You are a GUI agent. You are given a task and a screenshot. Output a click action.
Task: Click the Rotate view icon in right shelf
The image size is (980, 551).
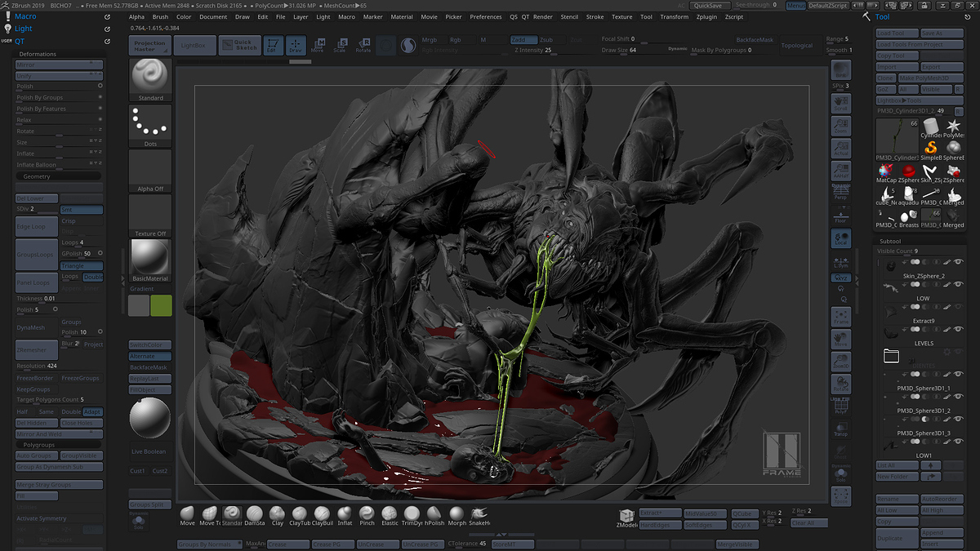[840, 384]
